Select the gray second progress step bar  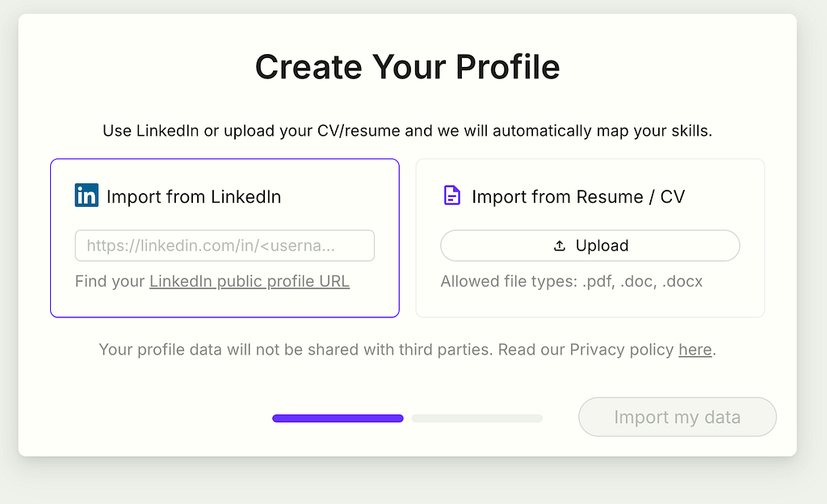(477, 418)
